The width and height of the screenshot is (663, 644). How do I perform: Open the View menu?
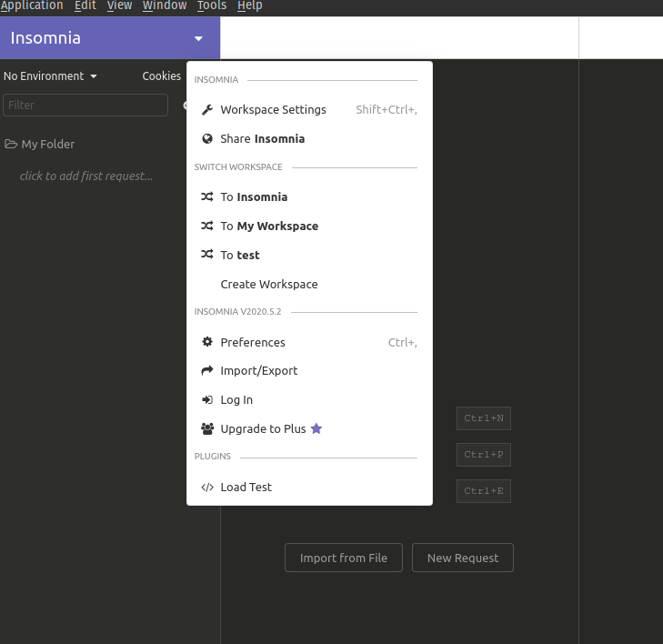pyautogui.click(x=119, y=5)
